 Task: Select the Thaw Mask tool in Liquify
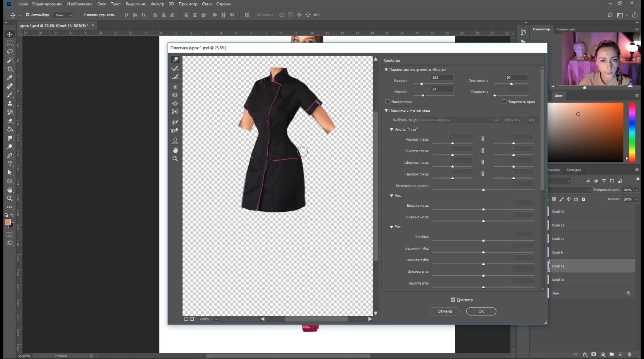coord(175,131)
